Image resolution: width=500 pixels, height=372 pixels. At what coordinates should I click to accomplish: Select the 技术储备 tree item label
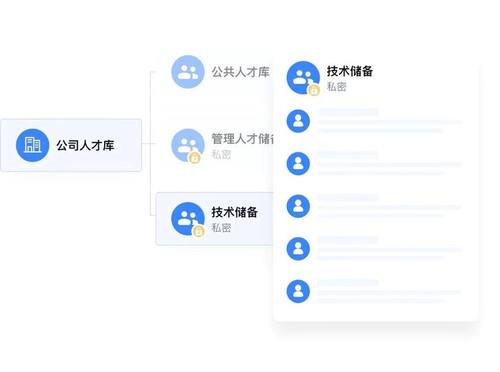tap(235, 212)
